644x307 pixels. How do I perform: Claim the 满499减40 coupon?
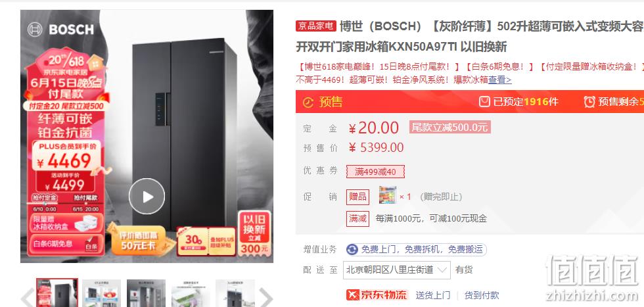click(x=375, y=172)
